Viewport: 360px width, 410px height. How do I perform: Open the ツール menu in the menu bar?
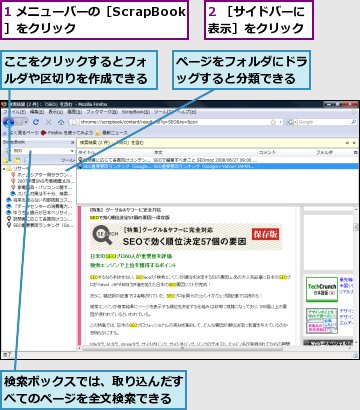163,112
